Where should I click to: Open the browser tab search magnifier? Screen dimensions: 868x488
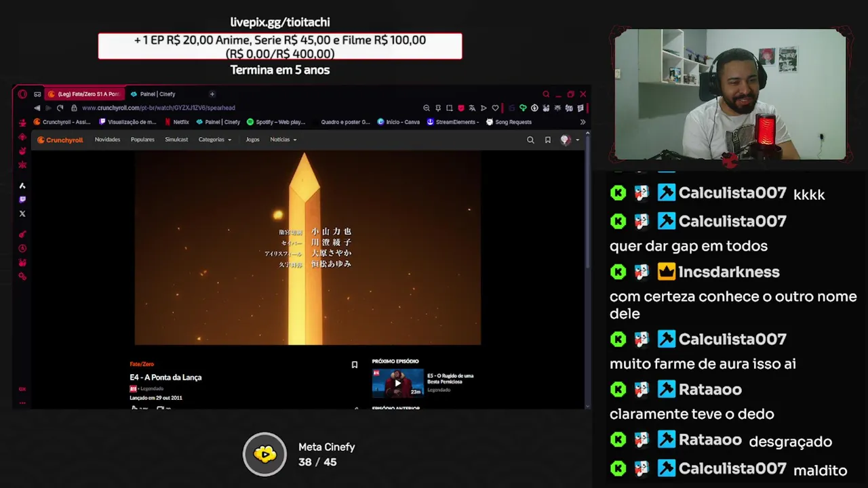coord(546,94)
